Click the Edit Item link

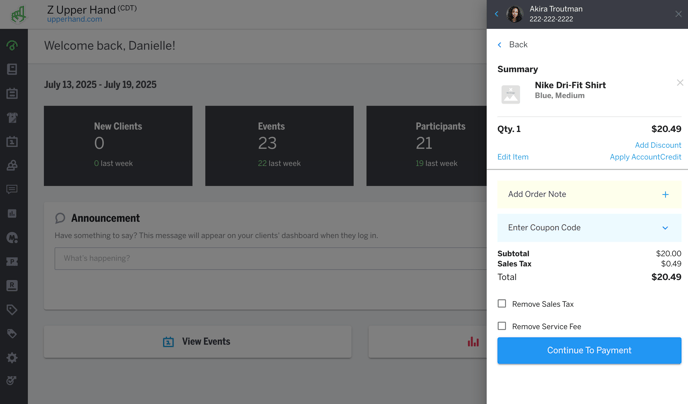[513, 157]
